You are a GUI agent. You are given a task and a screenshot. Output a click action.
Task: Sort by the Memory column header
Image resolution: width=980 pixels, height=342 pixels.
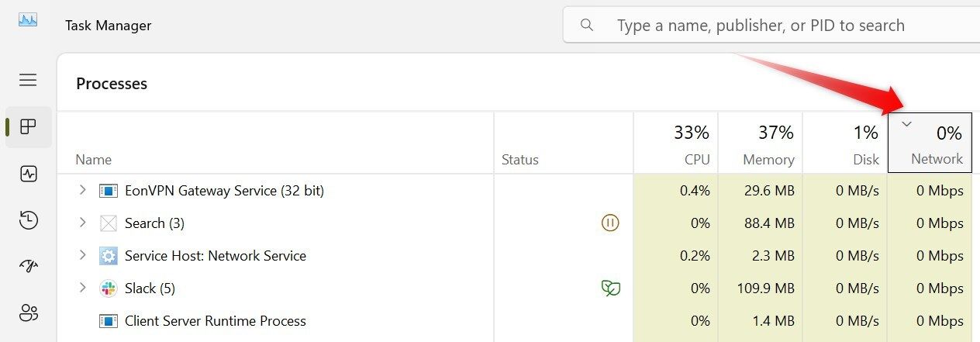click(760, 143)
